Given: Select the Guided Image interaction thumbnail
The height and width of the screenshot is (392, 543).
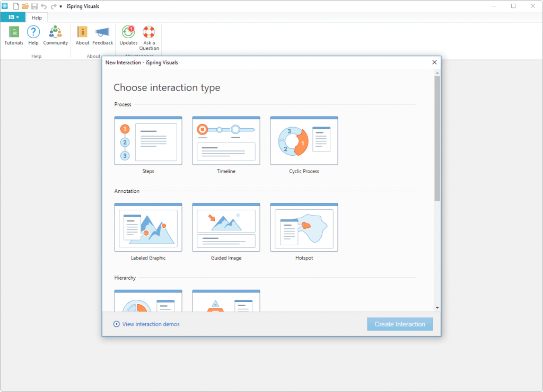Looking at the screenshot, I should click(226, 227).
